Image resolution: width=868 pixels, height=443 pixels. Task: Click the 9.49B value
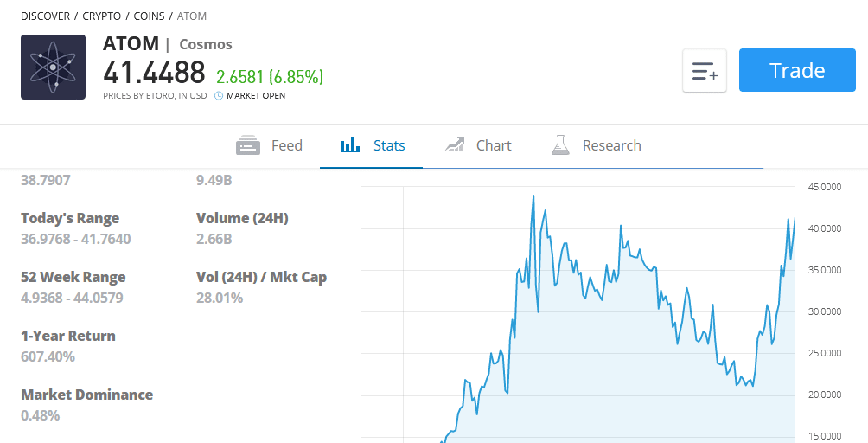[x=214, y=180]
